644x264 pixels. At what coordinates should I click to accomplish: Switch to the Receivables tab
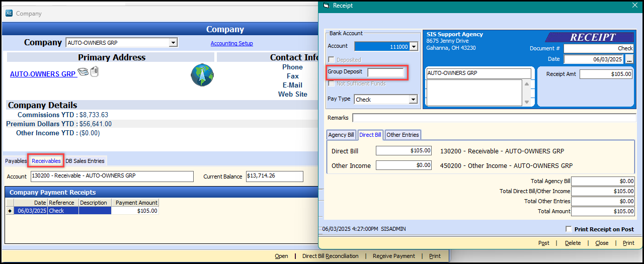tap(46, 161)
